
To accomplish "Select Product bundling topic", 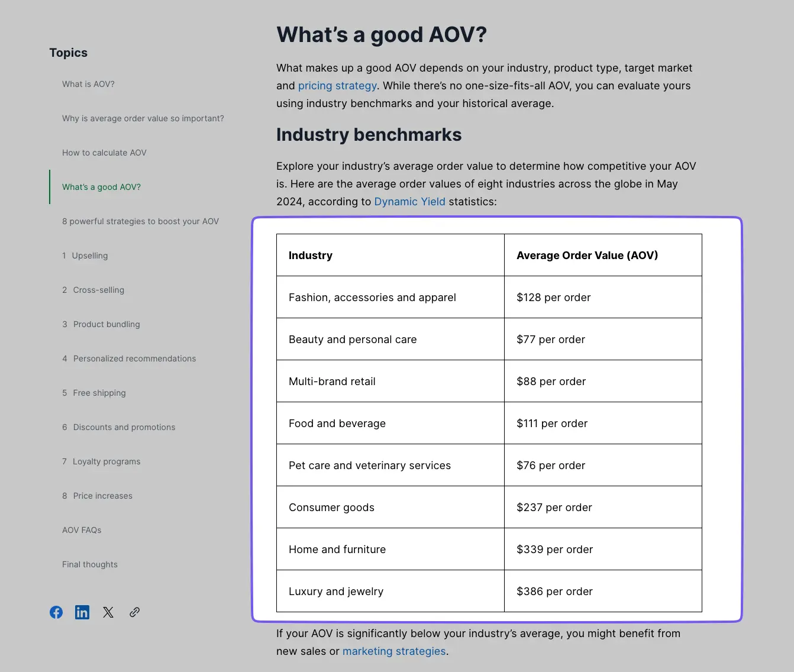I will pyautogui.click(x=106, y=324).
